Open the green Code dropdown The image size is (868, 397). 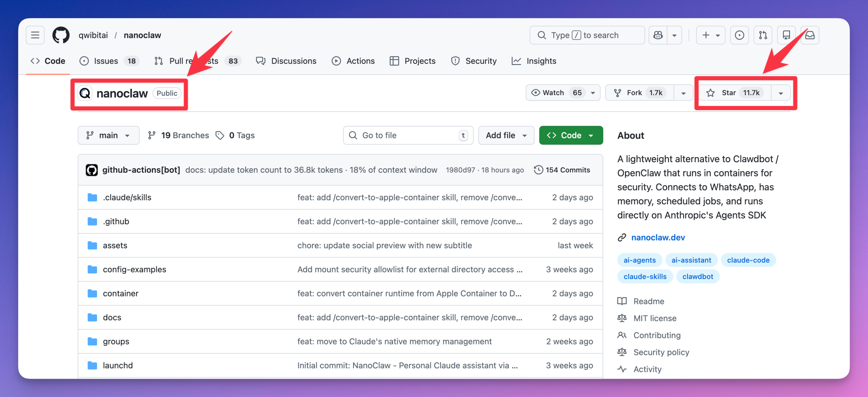pyautogui.click(x=571, y=135)
